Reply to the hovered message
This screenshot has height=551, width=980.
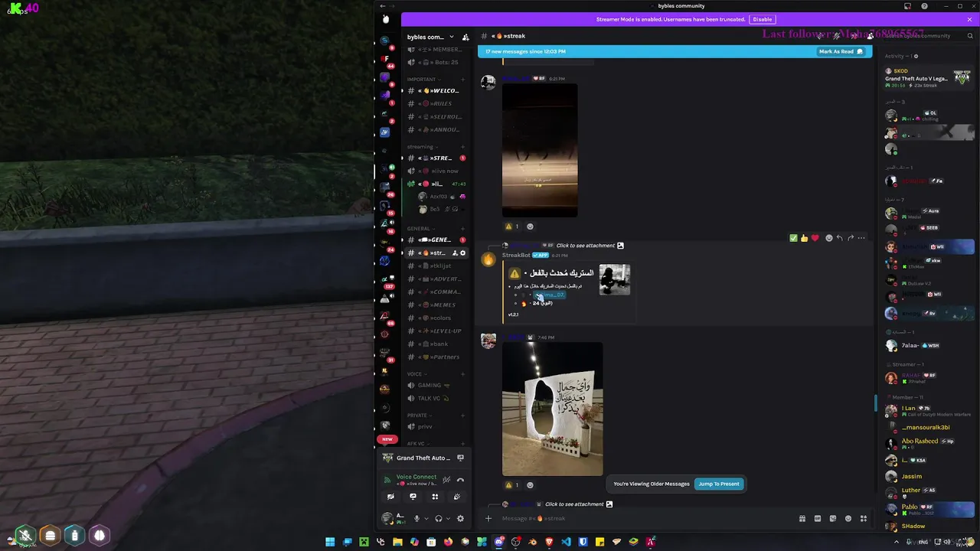click(839, 238)
